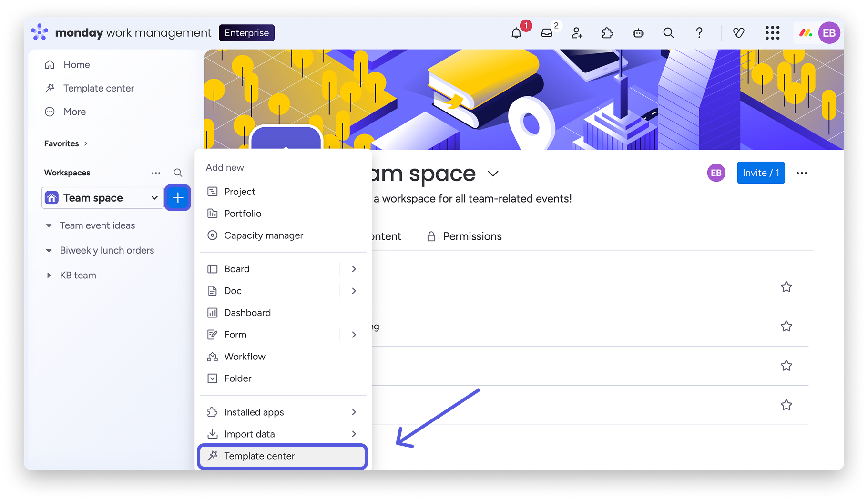Open the EB profile avatar in top bar
The image size is (868, 501).
click(829, 33)
